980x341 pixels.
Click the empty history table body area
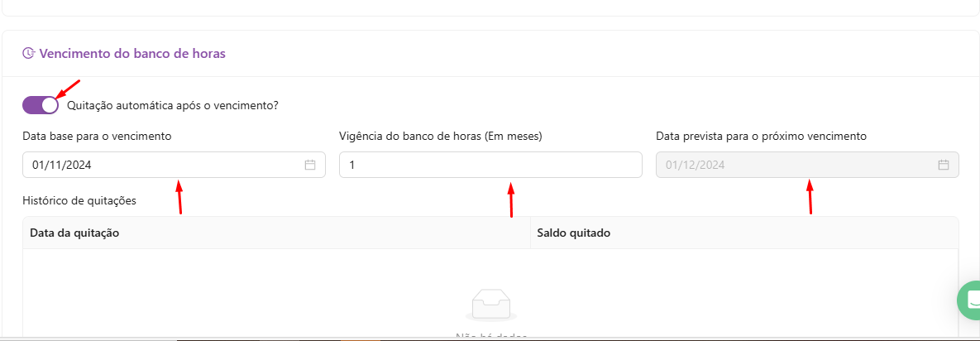248,290
